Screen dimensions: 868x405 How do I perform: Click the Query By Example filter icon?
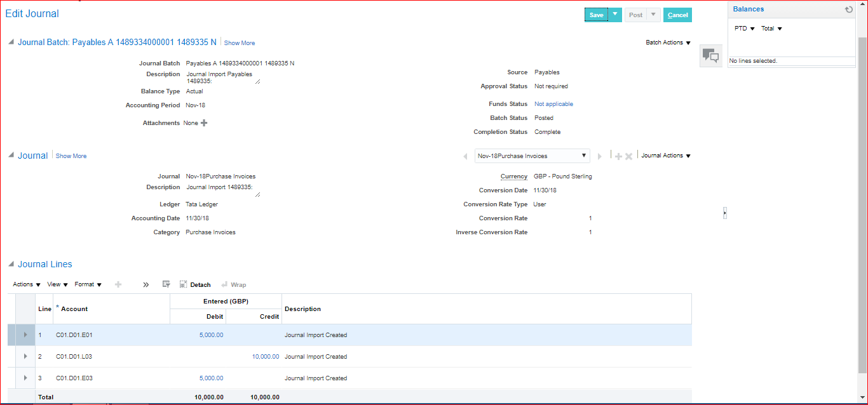click(x=166, y=285)
